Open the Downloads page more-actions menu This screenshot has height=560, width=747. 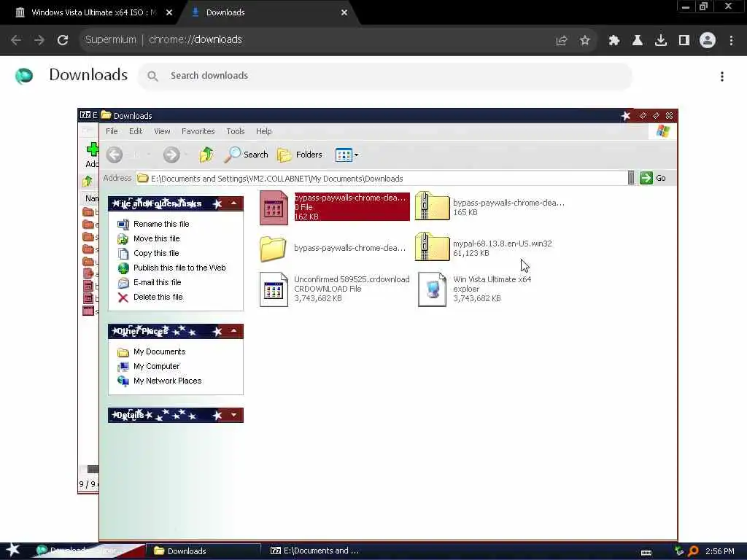[x=722, y=76]
